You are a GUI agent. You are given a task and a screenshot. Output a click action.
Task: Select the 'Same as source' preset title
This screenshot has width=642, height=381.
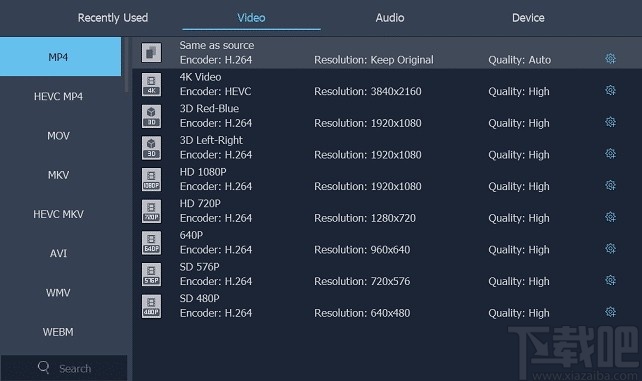[217, 45]
